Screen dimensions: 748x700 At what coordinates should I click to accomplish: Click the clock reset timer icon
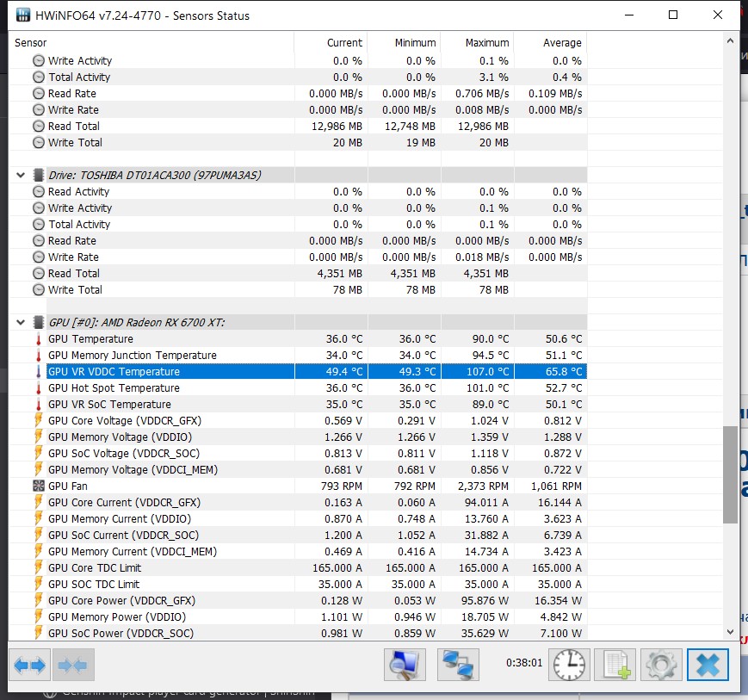coord(569,664)
